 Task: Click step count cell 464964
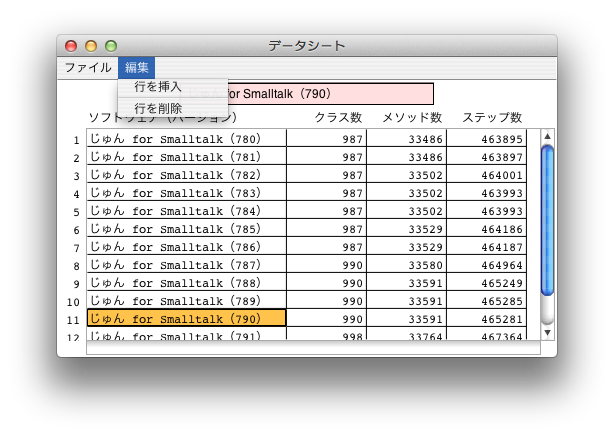[x=487, y=265]
